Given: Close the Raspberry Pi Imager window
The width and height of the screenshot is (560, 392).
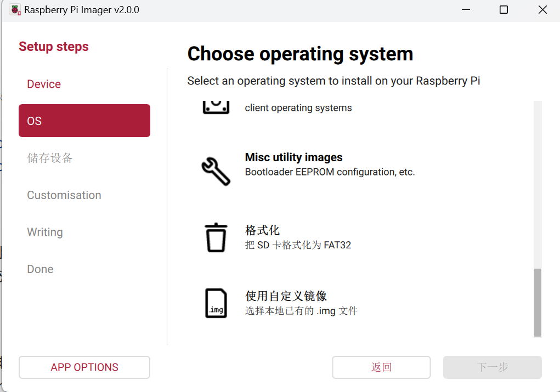Looking at the screenshot, I should [x=542, y=10].
